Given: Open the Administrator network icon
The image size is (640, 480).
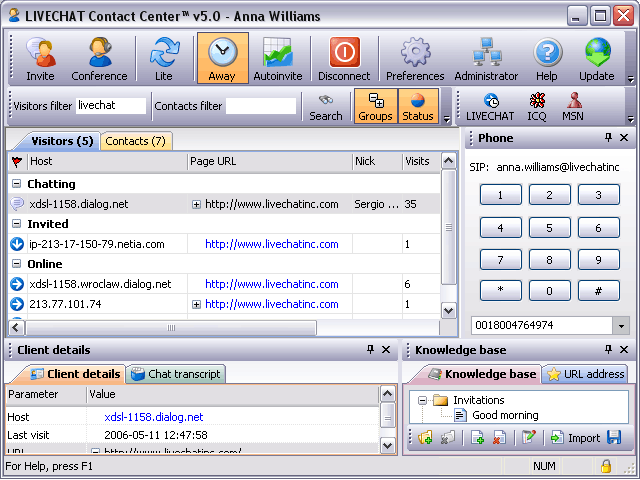Looking at the screenshot, I should 486,58.
